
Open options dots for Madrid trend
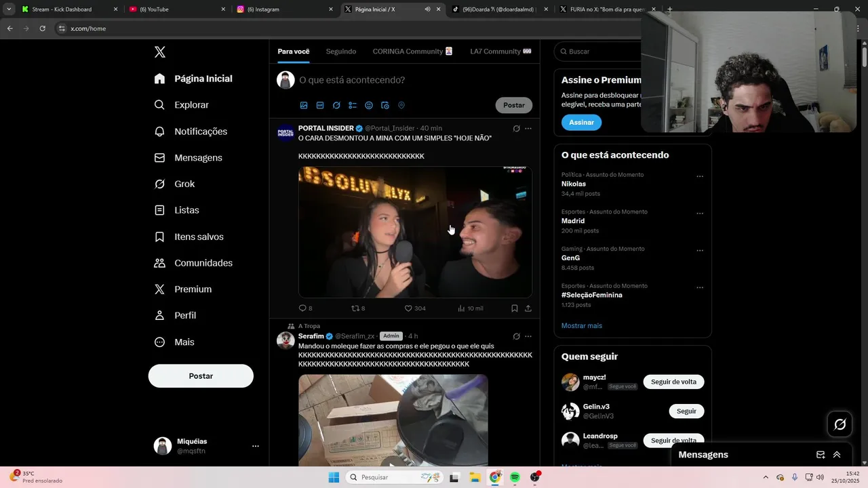[700, 213]
